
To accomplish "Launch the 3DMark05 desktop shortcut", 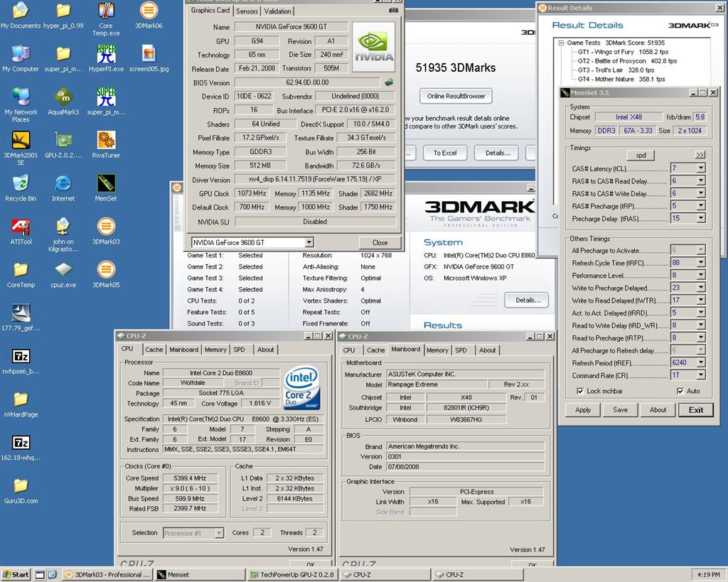I will [106, 274].
